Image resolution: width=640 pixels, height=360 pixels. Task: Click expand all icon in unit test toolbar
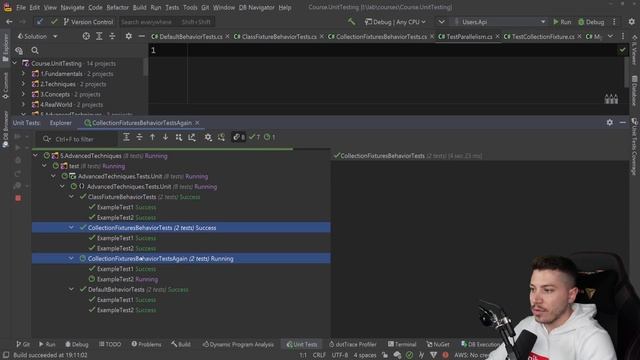tap(127, 138)
